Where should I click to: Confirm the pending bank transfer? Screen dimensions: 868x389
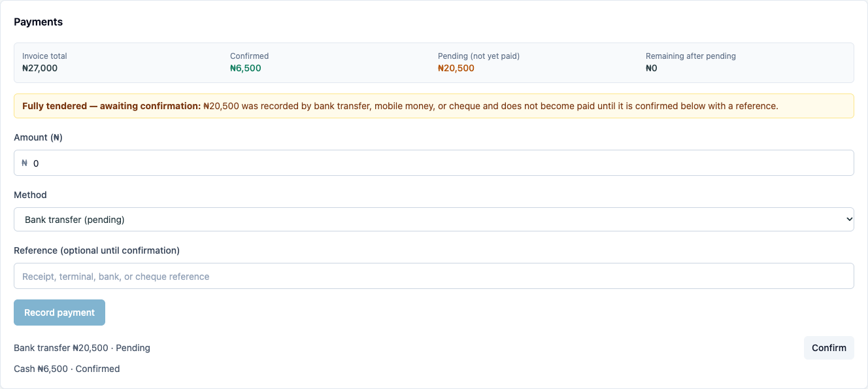coord(829,348)
